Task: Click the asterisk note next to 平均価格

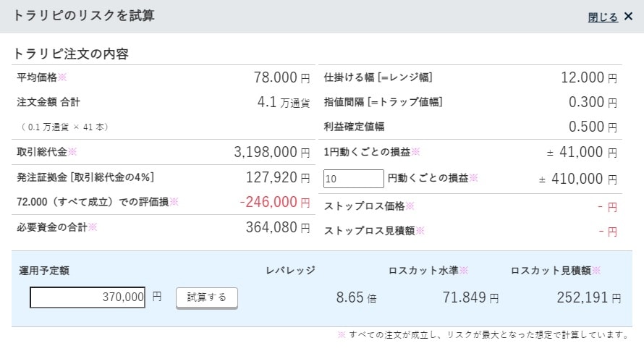Action: point(62,77)
